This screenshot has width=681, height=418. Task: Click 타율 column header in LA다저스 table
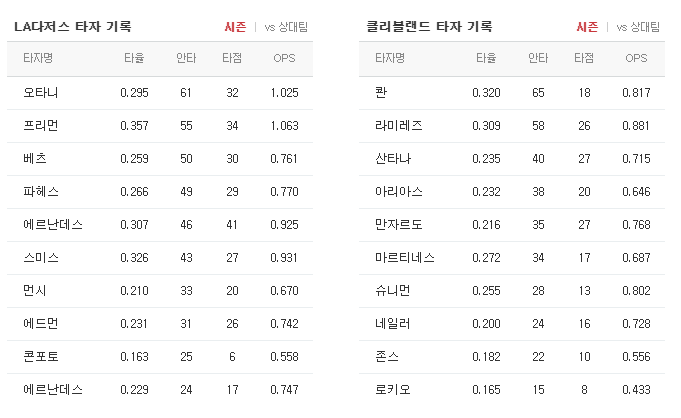134,58
